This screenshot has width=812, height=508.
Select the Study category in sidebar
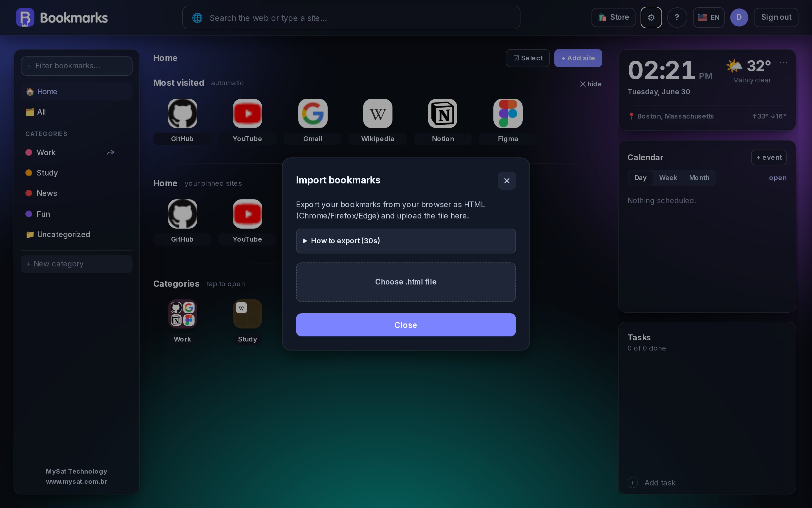coord(76,173)
